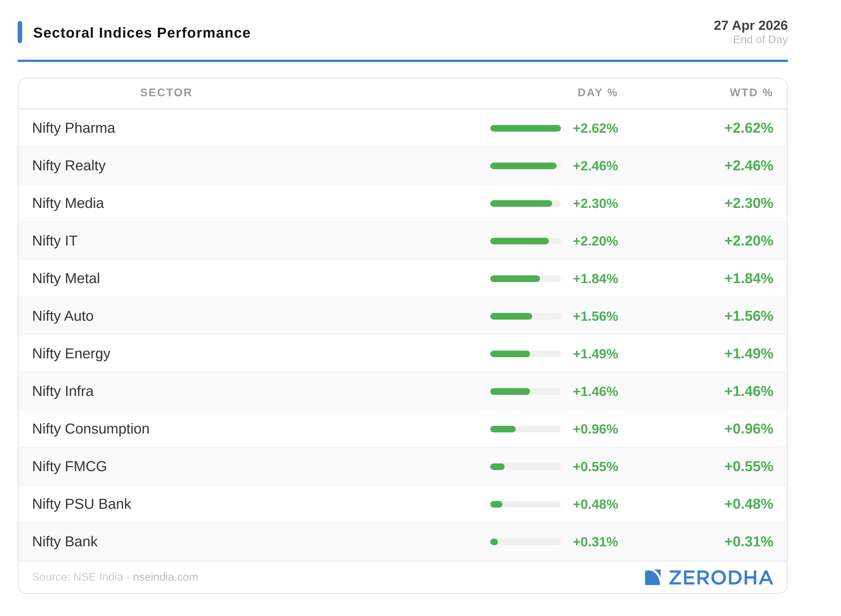841x616 pixels.
Task: Click the Zerodha logo icon
Action: pos(652,577)
